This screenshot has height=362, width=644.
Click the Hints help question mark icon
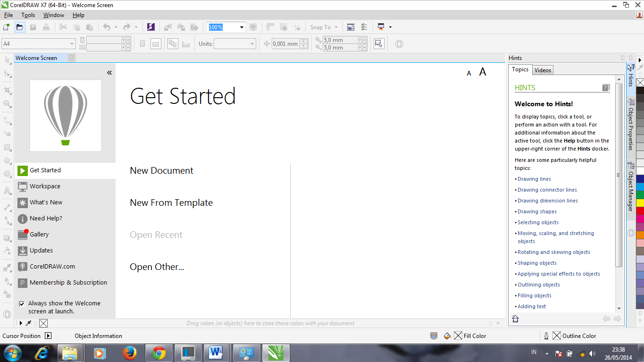[606, 87]
